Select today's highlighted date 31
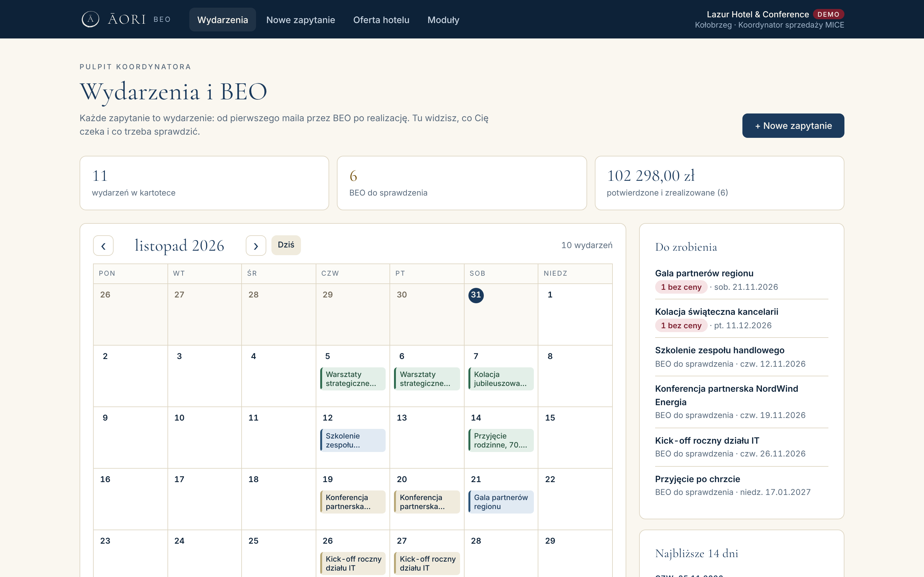 click(476, 295)
